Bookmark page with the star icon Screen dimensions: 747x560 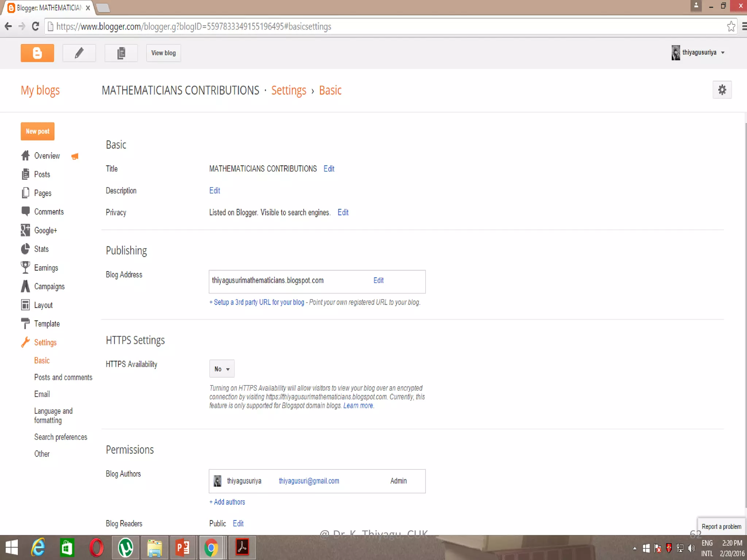[x=731, y=27]
